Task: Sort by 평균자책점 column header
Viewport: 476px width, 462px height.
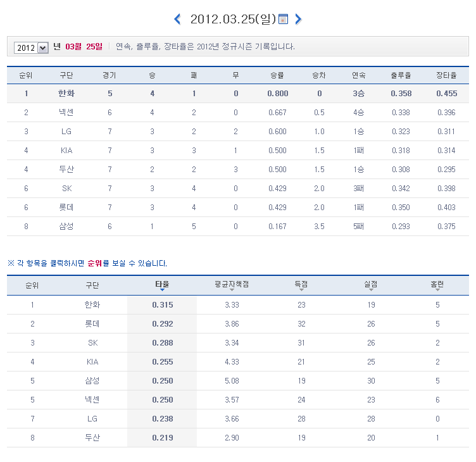Action: (232, 284)
